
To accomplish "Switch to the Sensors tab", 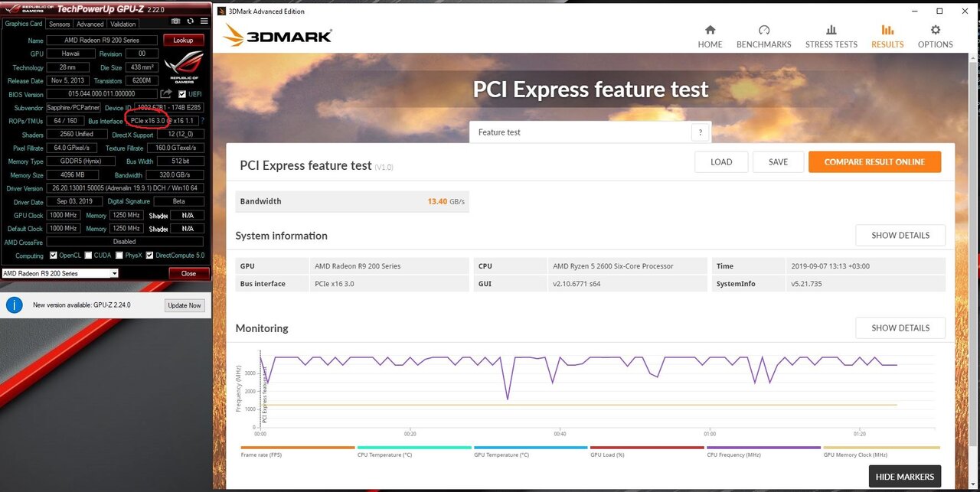I will pyautogui.click(x=60, y=24).
